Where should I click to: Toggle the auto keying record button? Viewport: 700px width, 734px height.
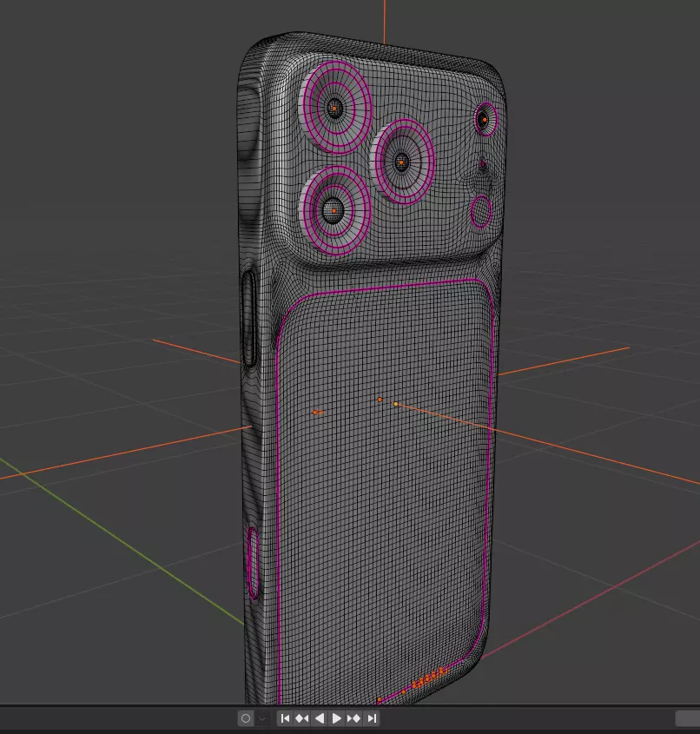(246, 718)
